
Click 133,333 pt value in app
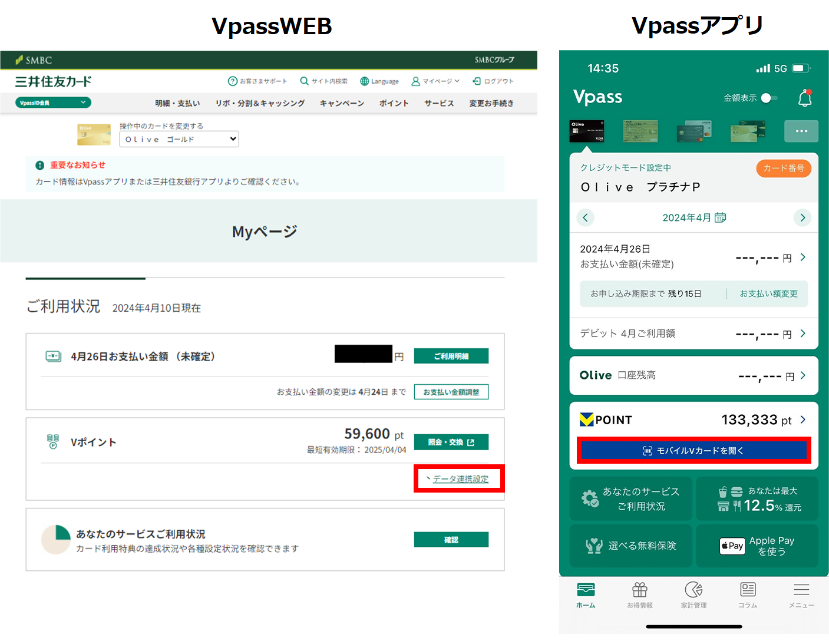point(757,420)
